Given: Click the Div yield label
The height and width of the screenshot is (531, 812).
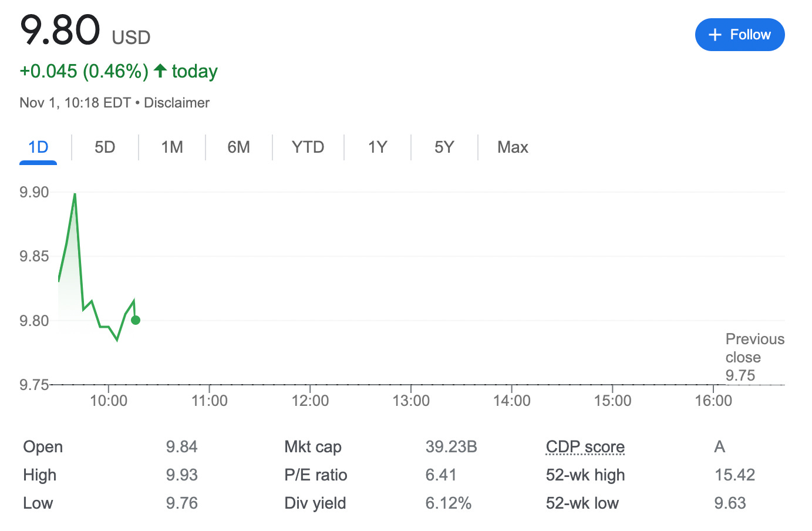Looking at the screenshot, I should 315,503.
